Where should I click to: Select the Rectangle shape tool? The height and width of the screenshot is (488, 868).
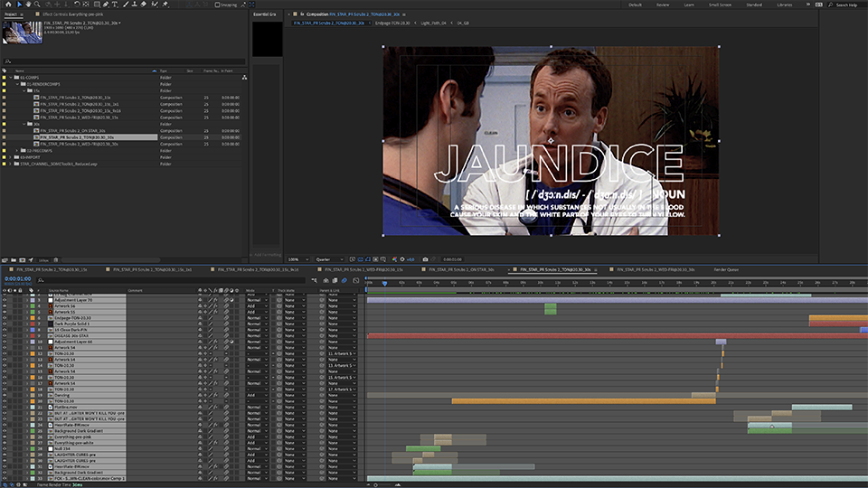(97, 4)
